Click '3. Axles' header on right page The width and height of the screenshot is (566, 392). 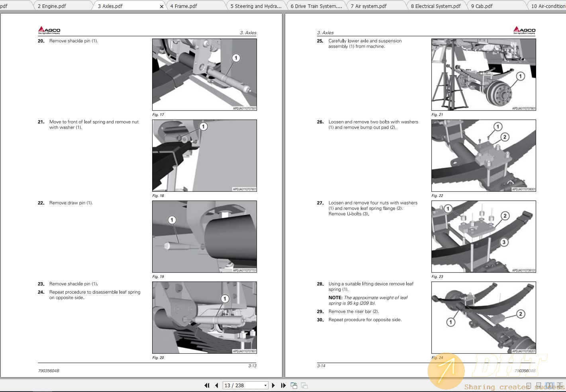pyautogui.click(x=325, y=33)
